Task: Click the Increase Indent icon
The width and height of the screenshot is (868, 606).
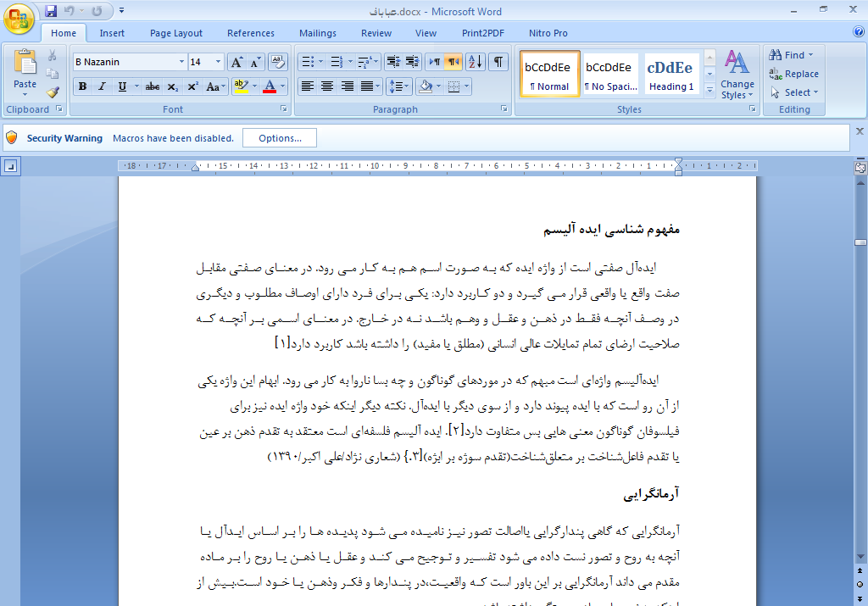Action: 412,62
